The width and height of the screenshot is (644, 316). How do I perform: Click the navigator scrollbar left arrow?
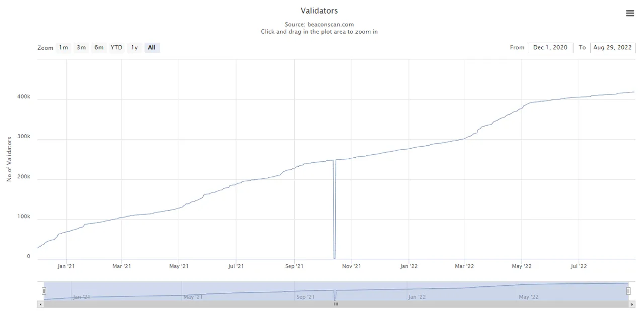pos(40,304)
